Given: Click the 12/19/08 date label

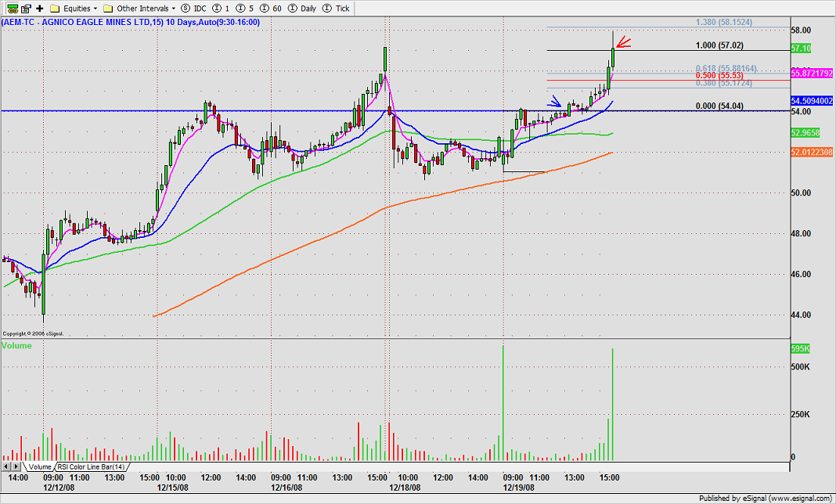Looking at the screenshot, I should click(519, 487).
